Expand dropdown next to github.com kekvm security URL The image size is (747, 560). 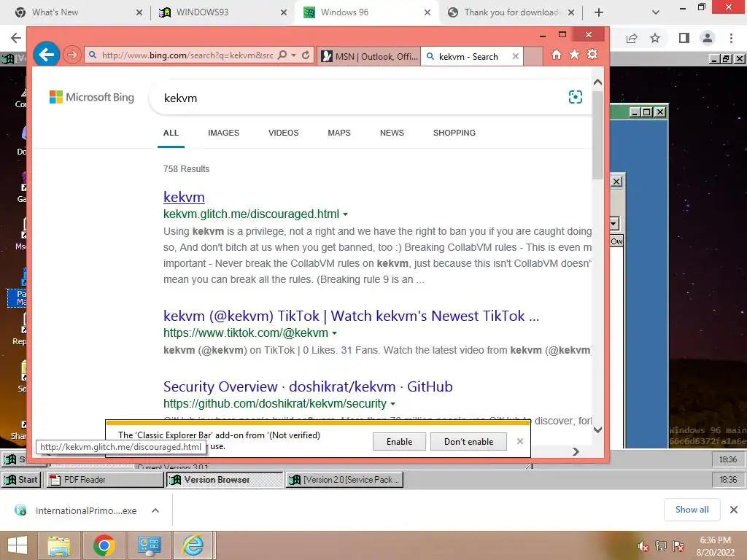coord(393,404)
